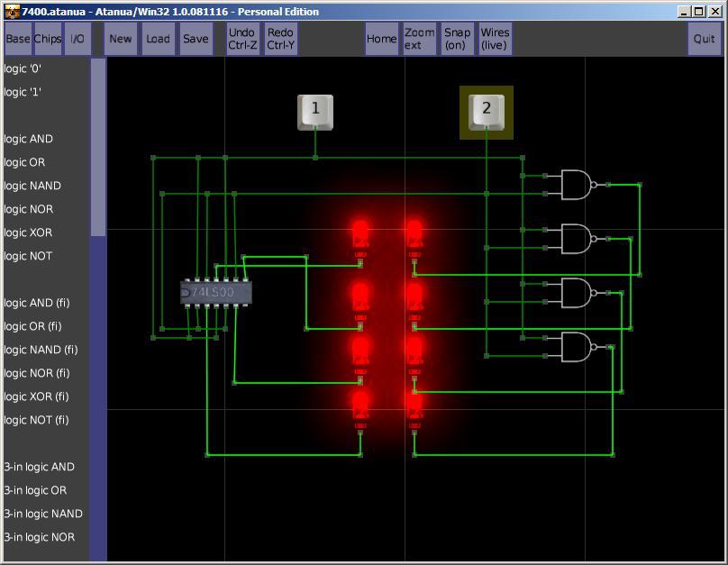Image resolution: width=728 pixels, height=565 pixels.
Task: Click the top LED in right column
Action: click(x=414, y=238)
